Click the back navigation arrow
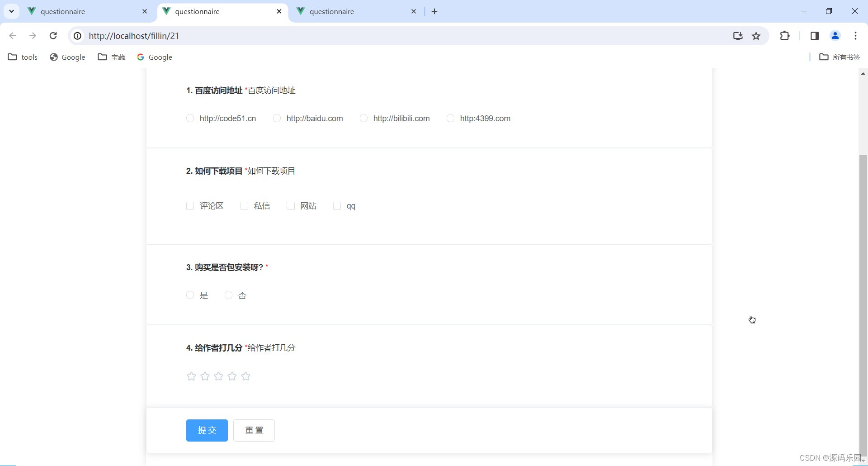This screenshot has height=466, width=868. click(12, 36)
